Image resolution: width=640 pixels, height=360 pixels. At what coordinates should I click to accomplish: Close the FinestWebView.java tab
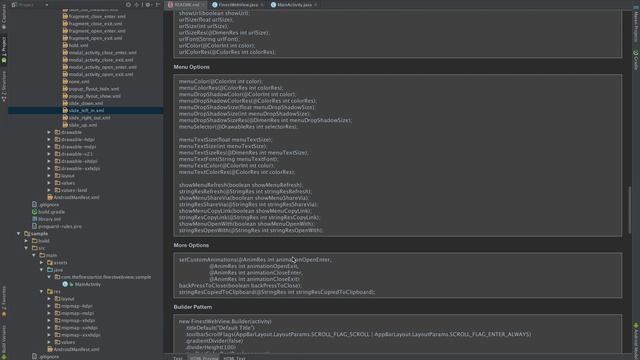(262, 5)
